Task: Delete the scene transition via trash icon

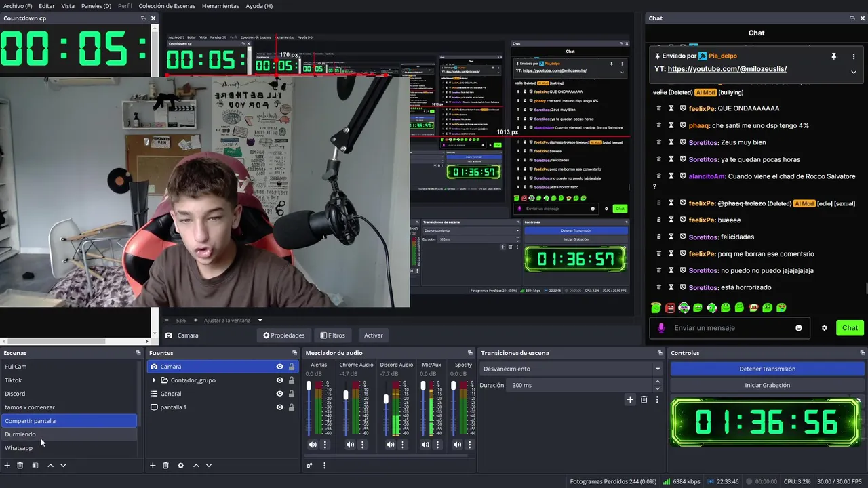Action: click(644, 400)
